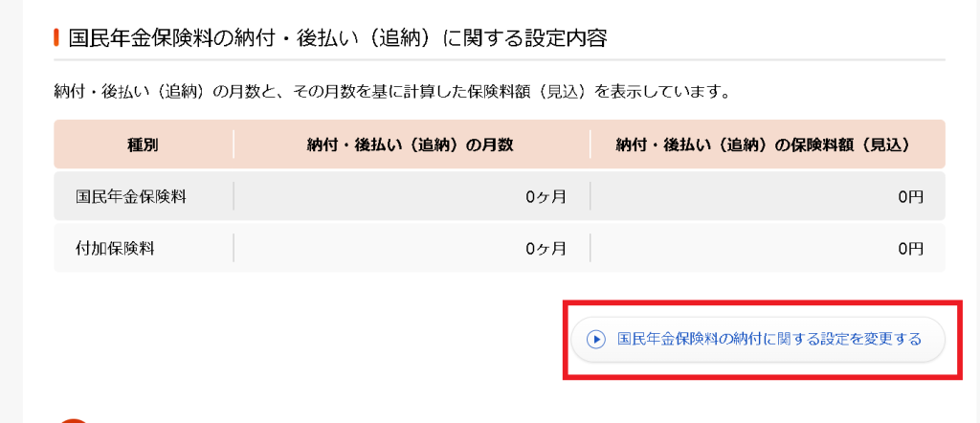Click the 0ヶ月 value in the 国民年金保険料 row
The width and height of the screenshot is (980, 423).
point(545,197)
